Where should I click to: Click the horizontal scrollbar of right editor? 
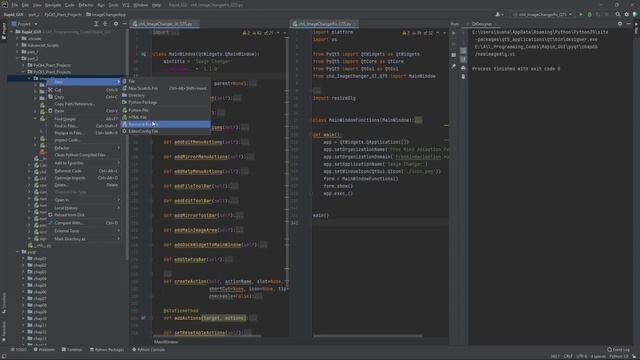[368, 336]
